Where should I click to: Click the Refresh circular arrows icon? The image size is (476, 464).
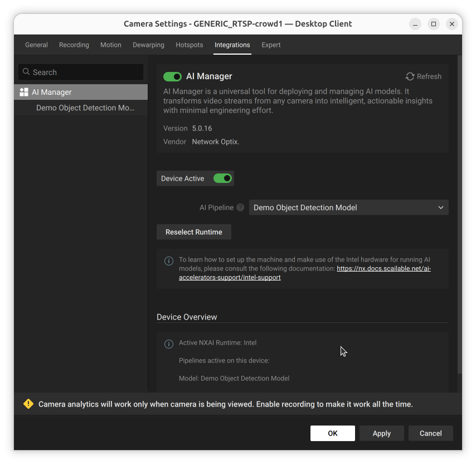410,76
